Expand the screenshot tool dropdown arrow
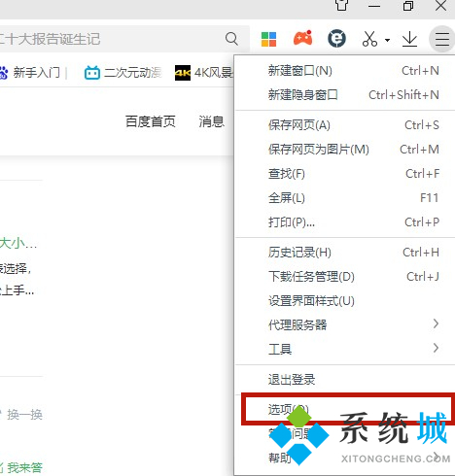Image resolution: width=455 pixels, height=476 pixels. point(387,40)
